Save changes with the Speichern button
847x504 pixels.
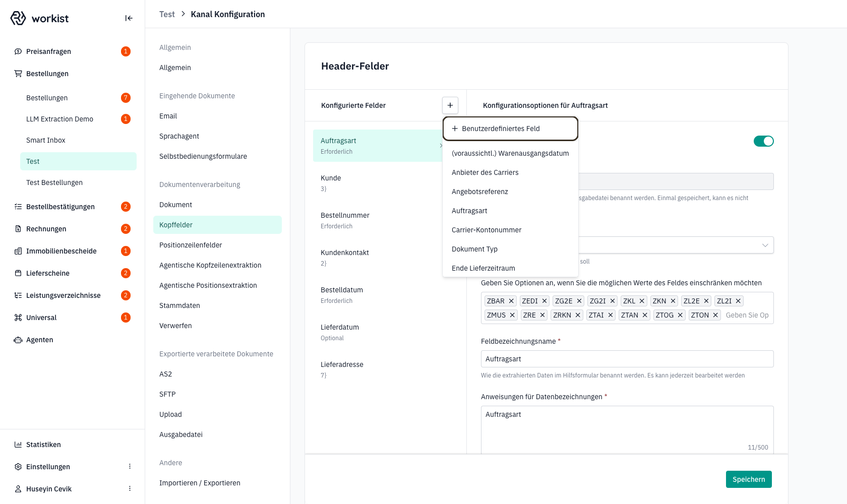pos(749,479)
